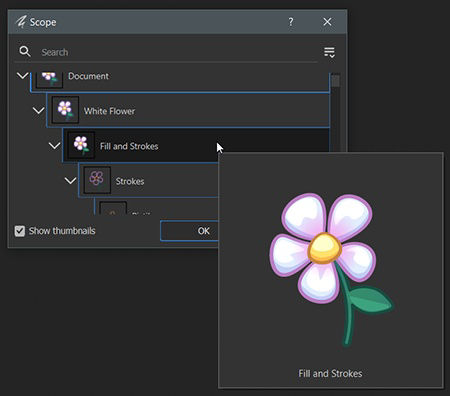
Task: Click the Scope app icon in title bar
Action: click(x=21, y=22)
